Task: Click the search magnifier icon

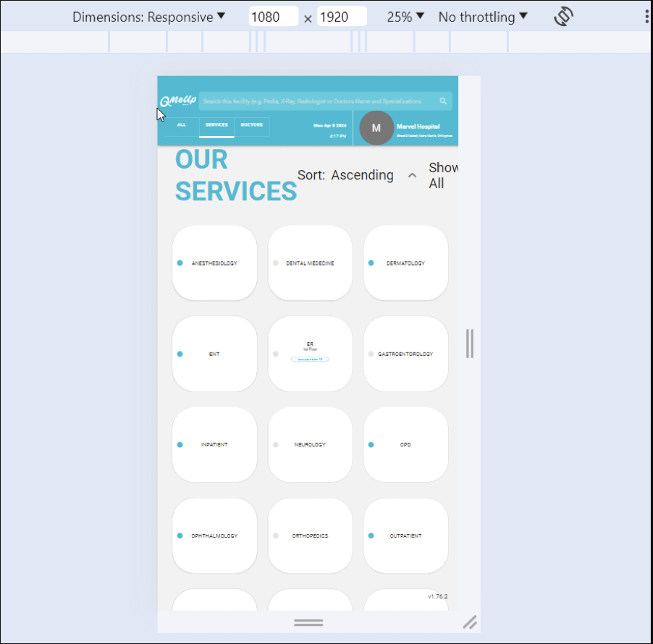Action: coord(443,101)
